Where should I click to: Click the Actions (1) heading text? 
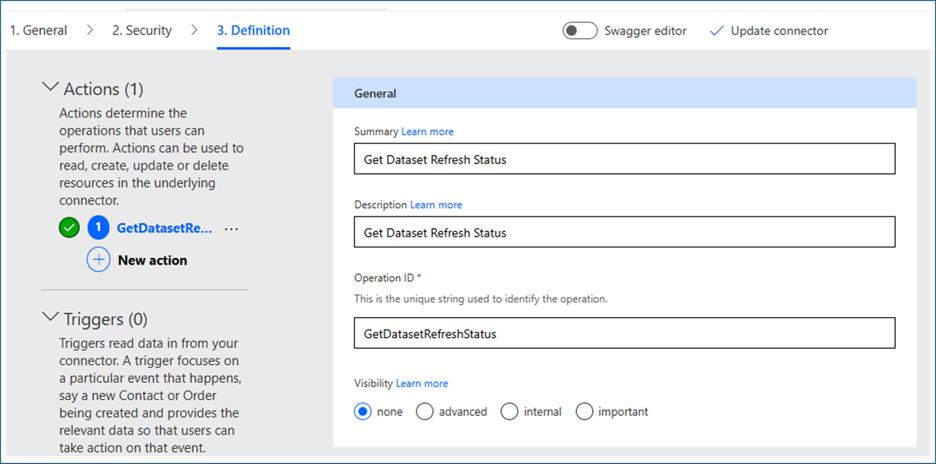104,90
